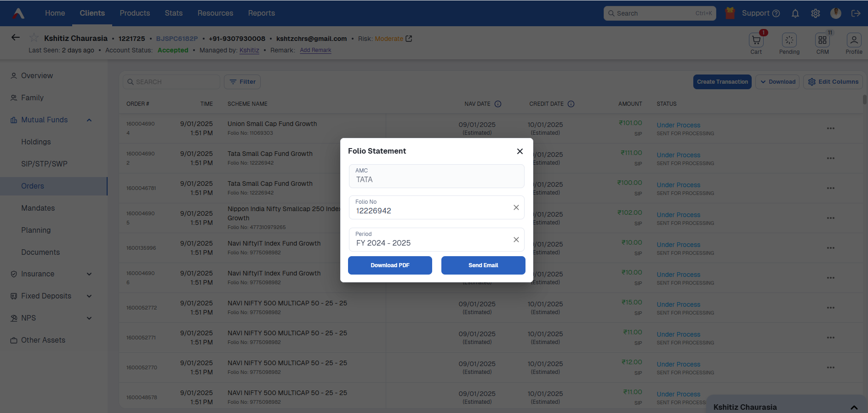Focus the orders SEARCH field
This screenshot has width=868, height=413.
coord(171,82)
